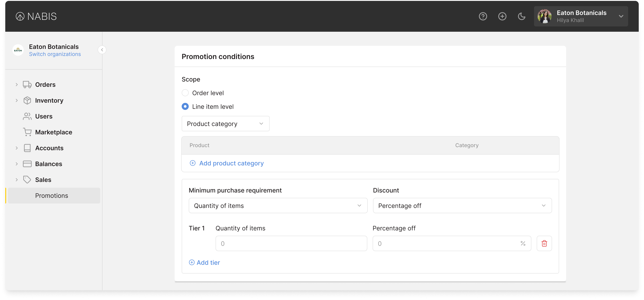Viewport: 644px width, 300px height.
Task: Click Switch organizations link
Action: tap(55, 54)
